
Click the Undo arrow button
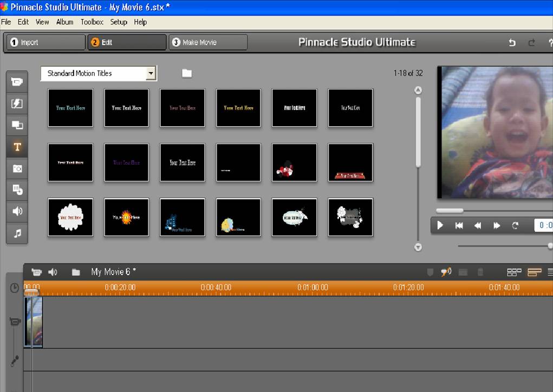(512, 43)
